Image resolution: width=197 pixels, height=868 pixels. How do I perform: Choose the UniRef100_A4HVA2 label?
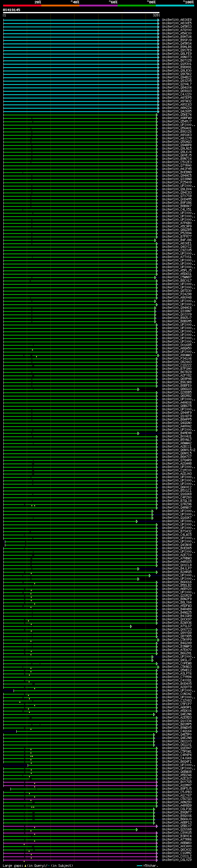coord(177,426)
